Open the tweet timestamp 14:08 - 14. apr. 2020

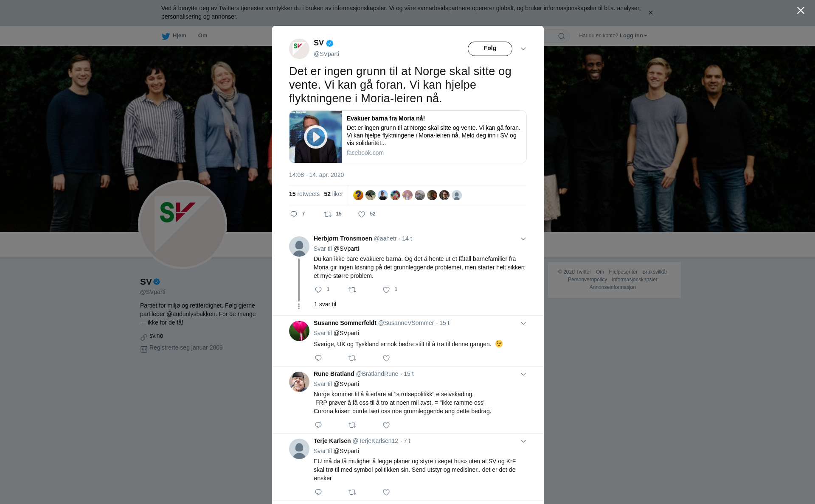click(316, 175)
